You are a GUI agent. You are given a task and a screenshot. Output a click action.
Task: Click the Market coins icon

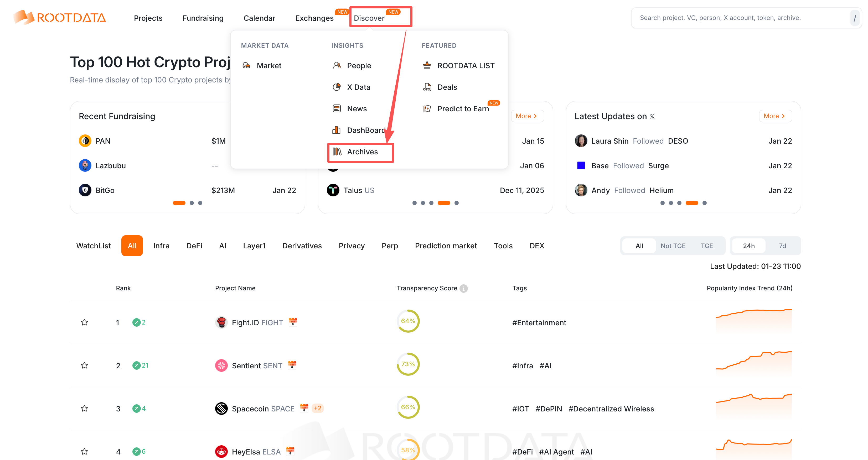point(246,65)
